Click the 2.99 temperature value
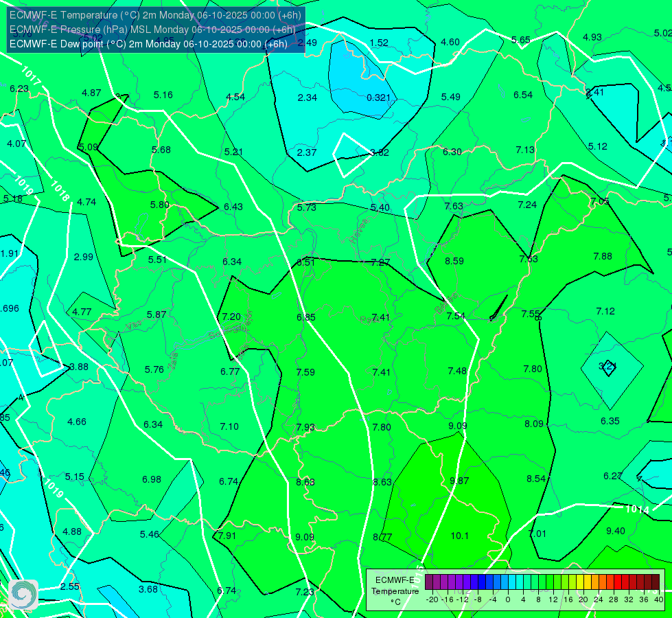672x618 pixels. click(83, 257)
